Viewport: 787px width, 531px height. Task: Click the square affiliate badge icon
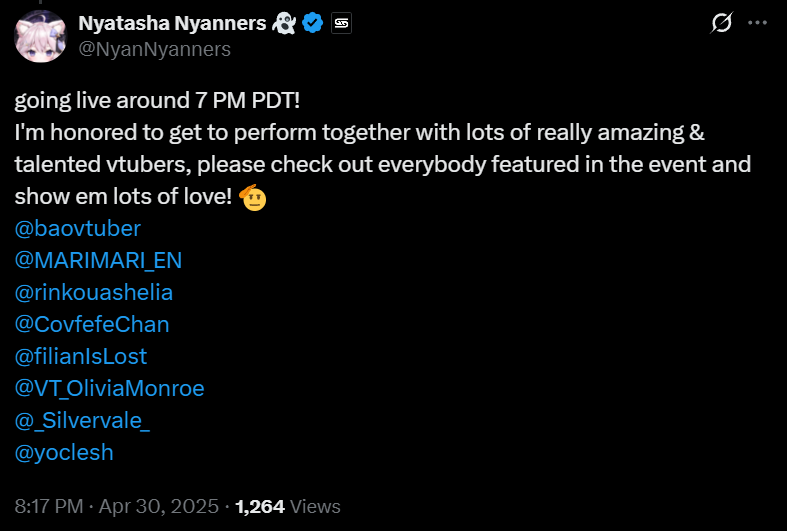point(341,24)
